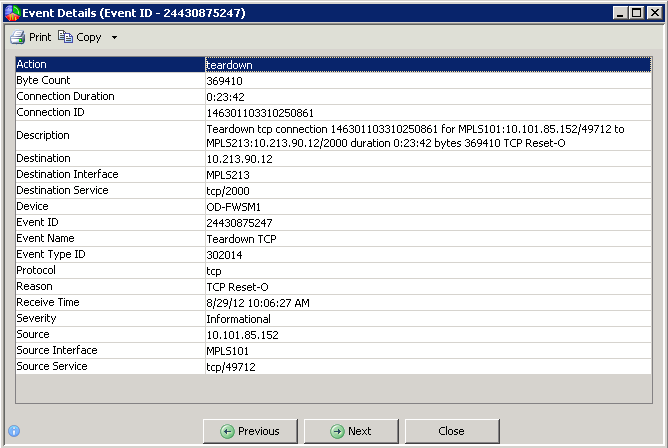
Task: Click the blue info icon
Action: pos(14,431)
